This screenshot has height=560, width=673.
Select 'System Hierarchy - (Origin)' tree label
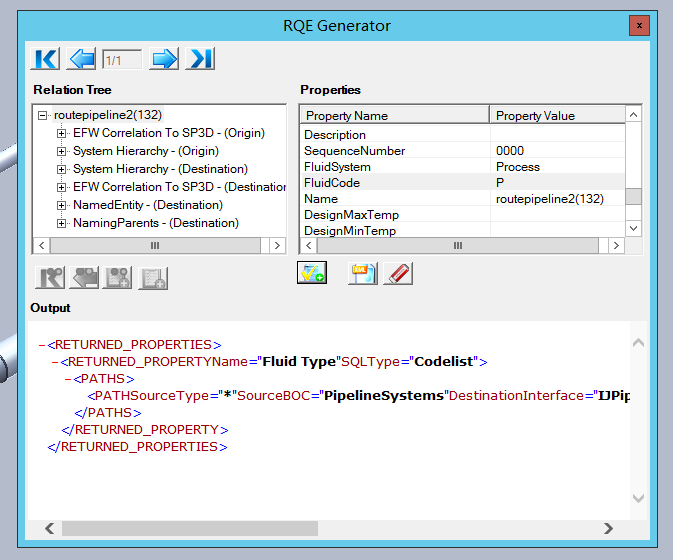pos(146,151)
